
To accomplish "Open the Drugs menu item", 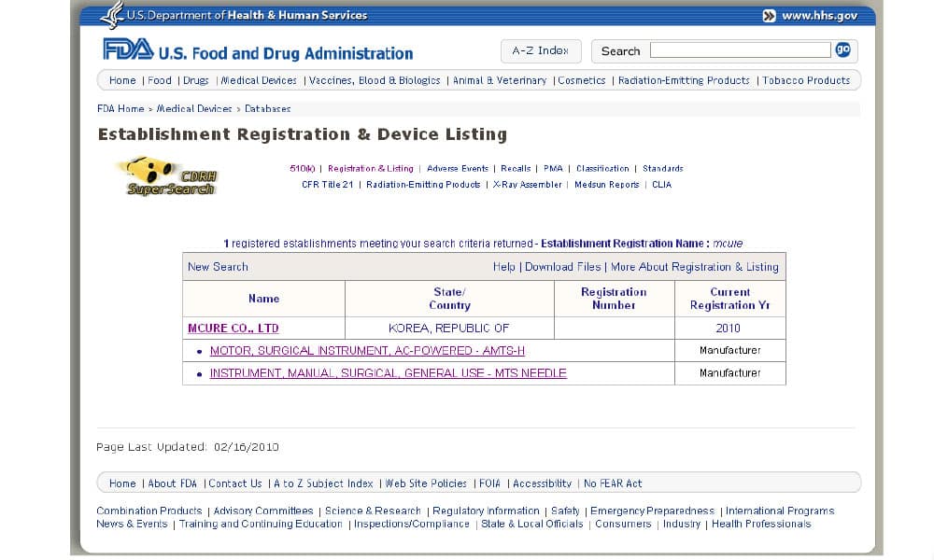I will 196,80.
